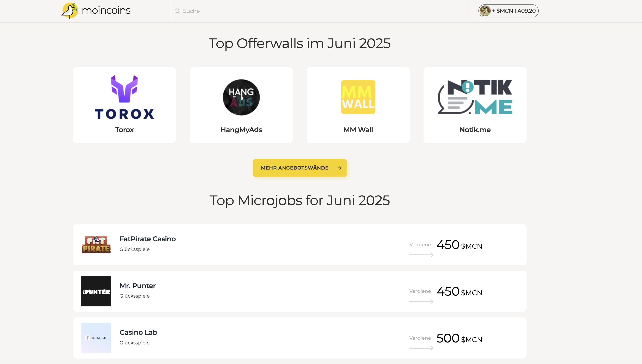The image size is (642, 364).
Task: Click the 450 $MCN reward for FatPirate Casino
Action: coord(459,245)
